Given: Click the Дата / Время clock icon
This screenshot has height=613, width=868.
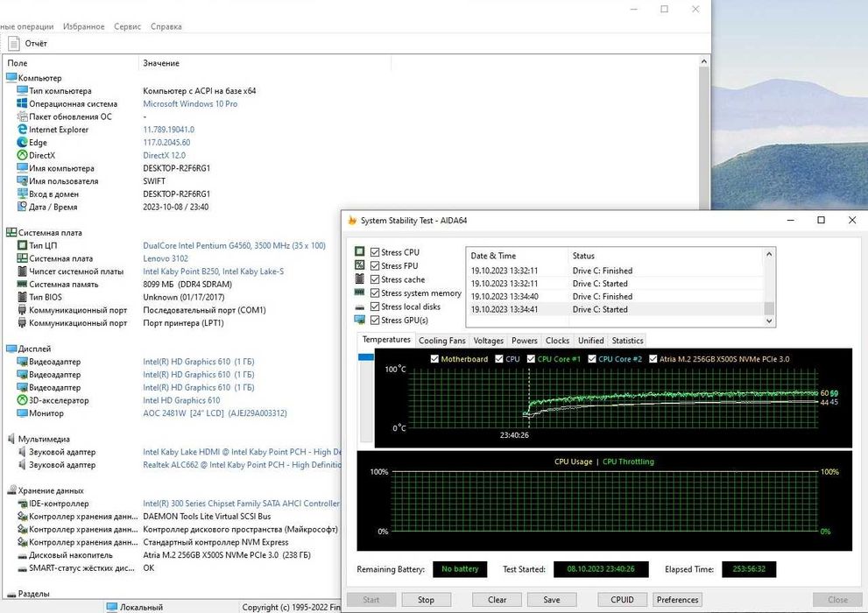Looking at the screenshot, I should tap(22, 207).
